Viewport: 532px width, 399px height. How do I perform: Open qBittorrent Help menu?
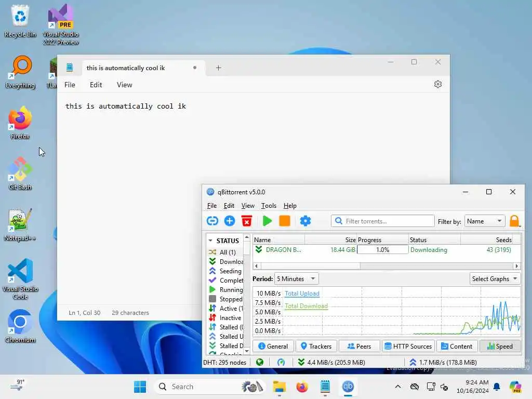click(x=290, y=206)
